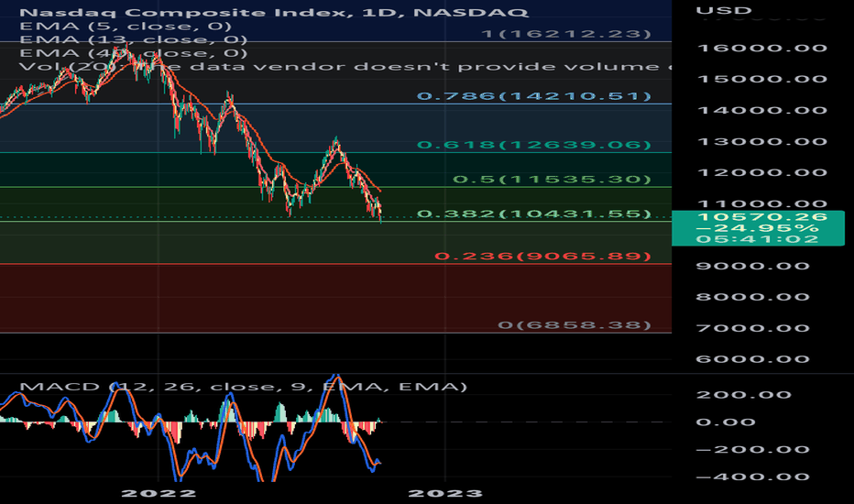This screenshot has height=504, width=854.
Task: Click Fibonacci level 0.382(10431.55) label
Action: click(534, 214)
